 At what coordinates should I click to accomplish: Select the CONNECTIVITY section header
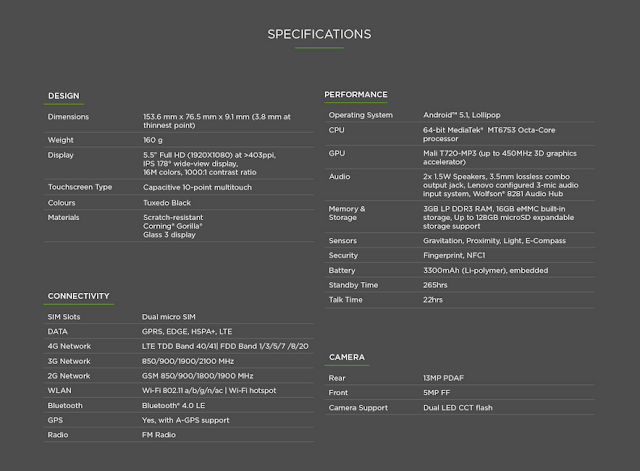(78, 296)
